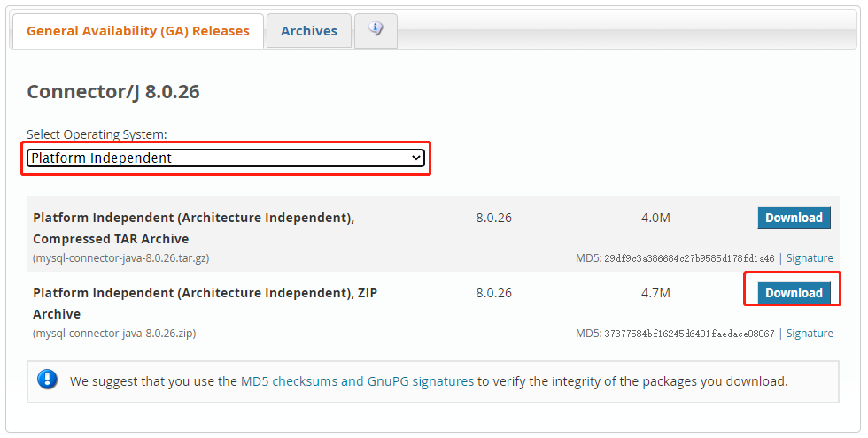Click the Select Operating System label

click(x=97, y=134)
